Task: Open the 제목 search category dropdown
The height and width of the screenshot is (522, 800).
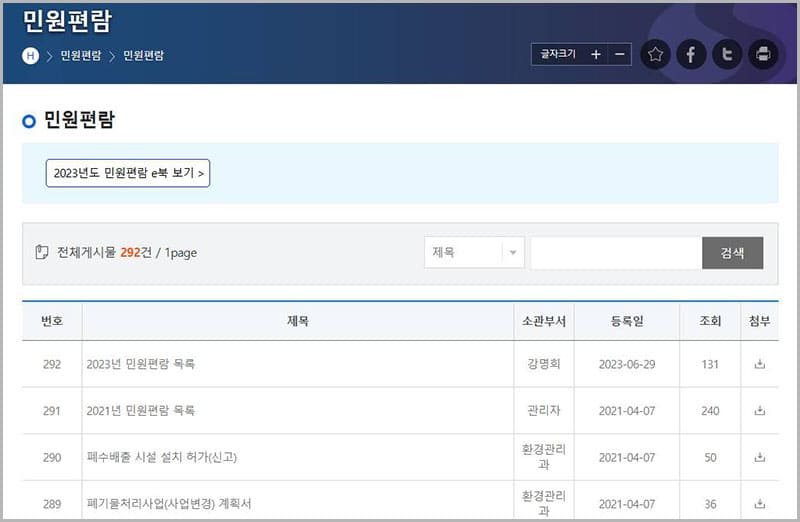Action: tap(474, 253)
